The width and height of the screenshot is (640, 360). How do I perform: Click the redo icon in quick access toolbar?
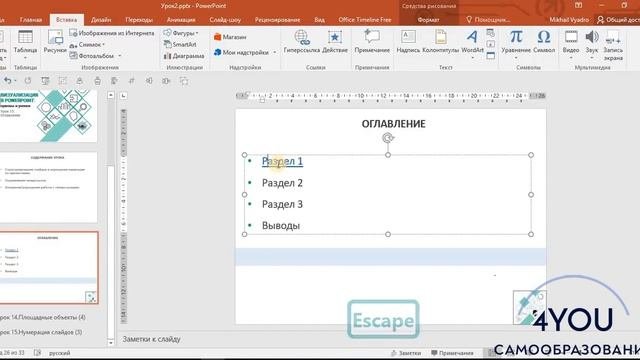pyautogui.click(x=28, y=81)
